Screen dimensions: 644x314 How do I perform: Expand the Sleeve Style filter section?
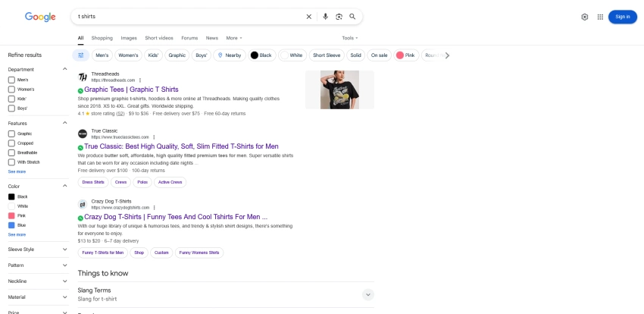(x=36, y=249)
